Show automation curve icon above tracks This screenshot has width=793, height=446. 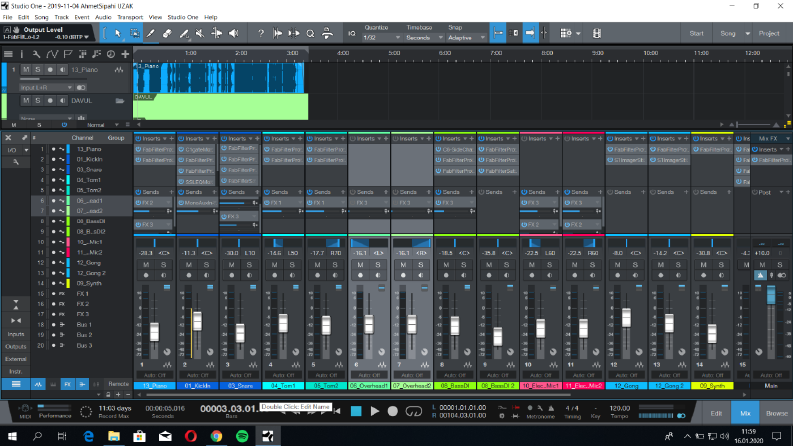(x=52, y=54)
